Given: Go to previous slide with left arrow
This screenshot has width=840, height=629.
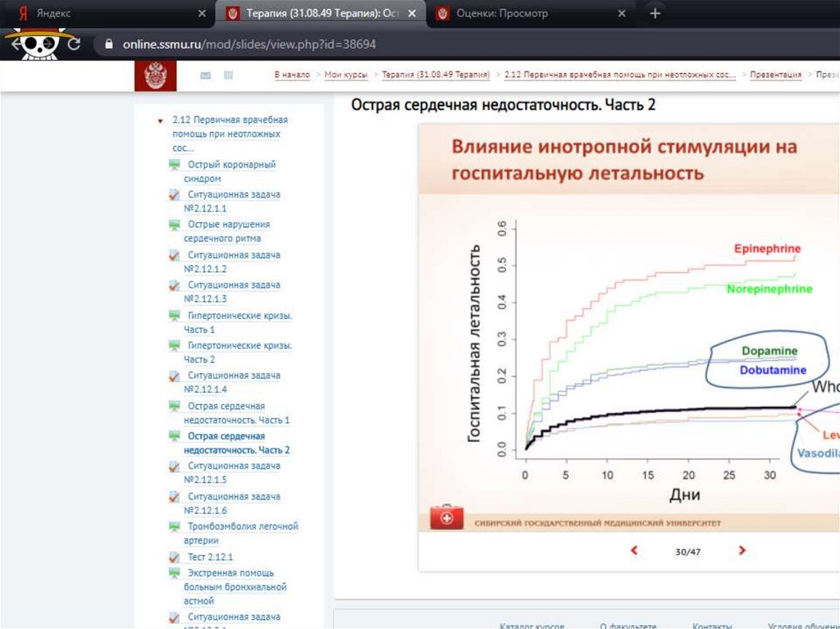Looking at the screenshot, I should coord(634,550).
